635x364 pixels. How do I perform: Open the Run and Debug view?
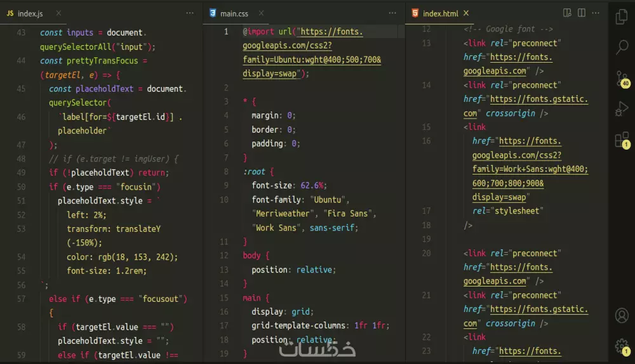pos(622,109)
